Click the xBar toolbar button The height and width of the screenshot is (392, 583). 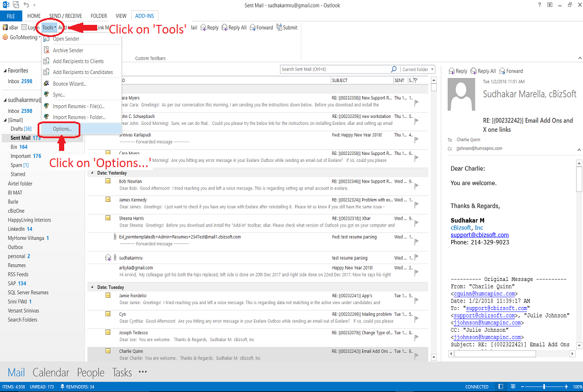pos(10,28)
